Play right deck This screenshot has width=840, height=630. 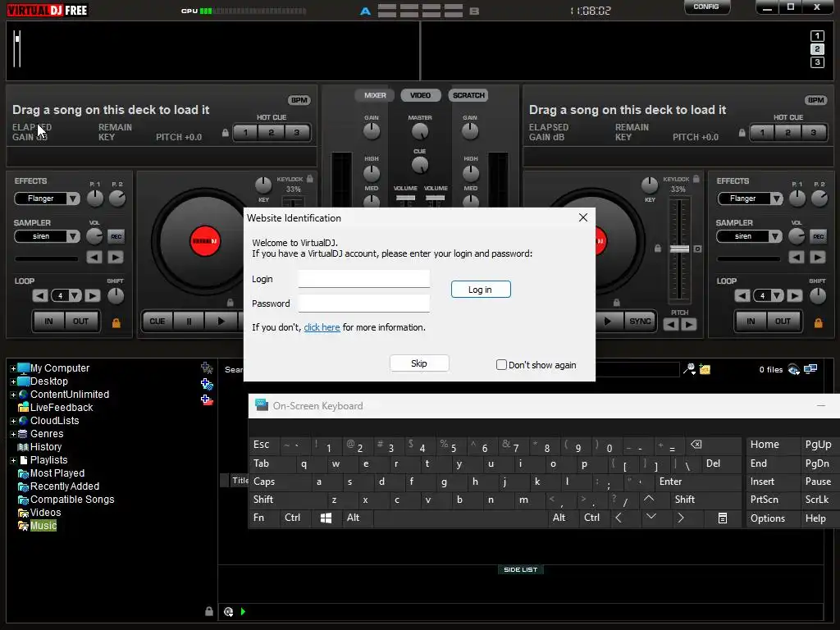[607, 322]
